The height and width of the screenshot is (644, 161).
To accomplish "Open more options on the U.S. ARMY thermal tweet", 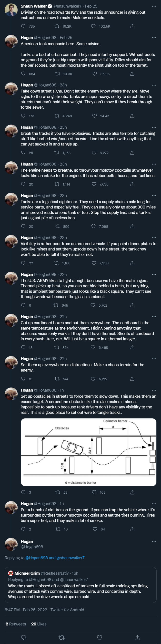I will click(x=154, y=274).
